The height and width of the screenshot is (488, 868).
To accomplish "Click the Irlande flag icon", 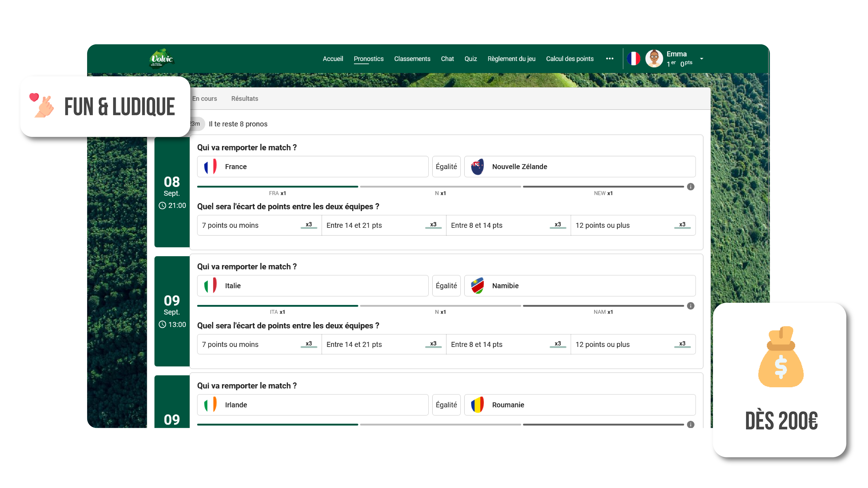I will [x=210, y=405].
